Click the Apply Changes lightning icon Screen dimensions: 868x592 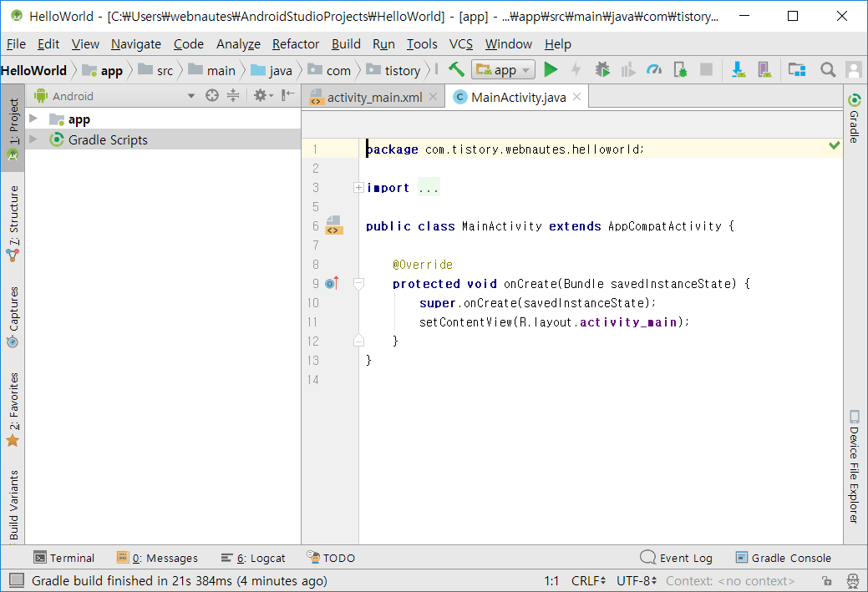(576, 69)
